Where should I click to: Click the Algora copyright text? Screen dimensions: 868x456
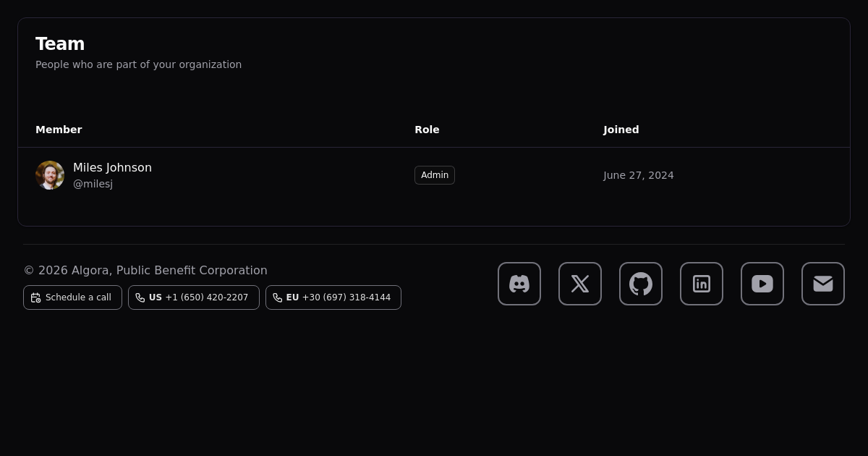[x=145, y=270]
